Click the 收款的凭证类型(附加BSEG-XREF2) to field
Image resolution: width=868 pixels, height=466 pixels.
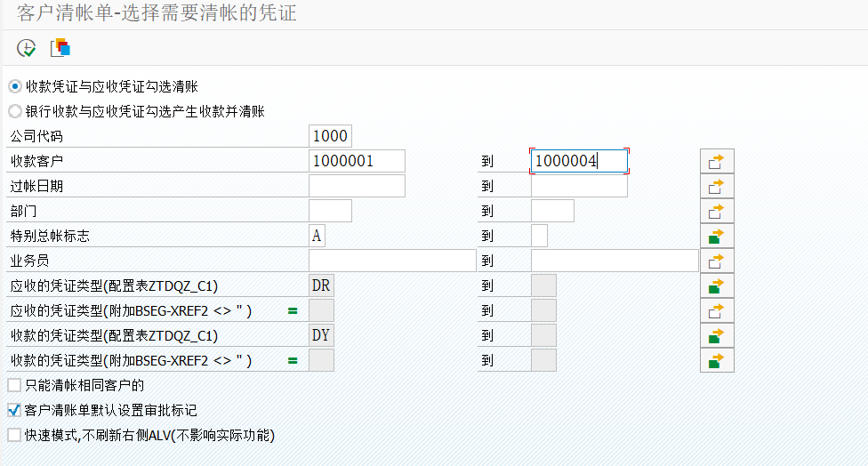pos(543,360)
